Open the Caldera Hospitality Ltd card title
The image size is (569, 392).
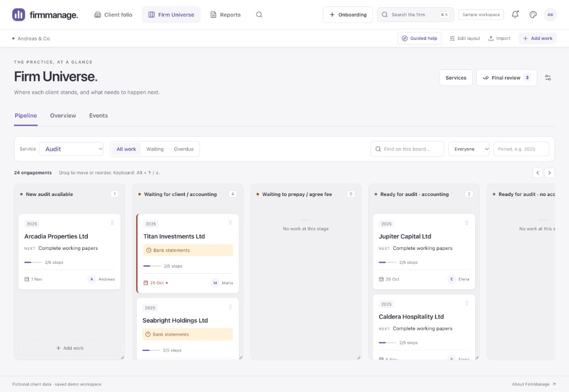[411, 316]
